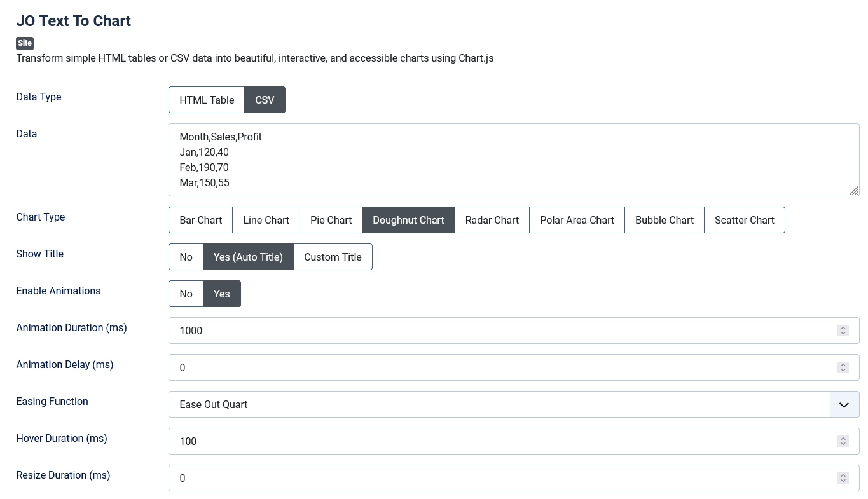868x499 pixels.
Task: Select Custom Title option
Action: point(333,257)
